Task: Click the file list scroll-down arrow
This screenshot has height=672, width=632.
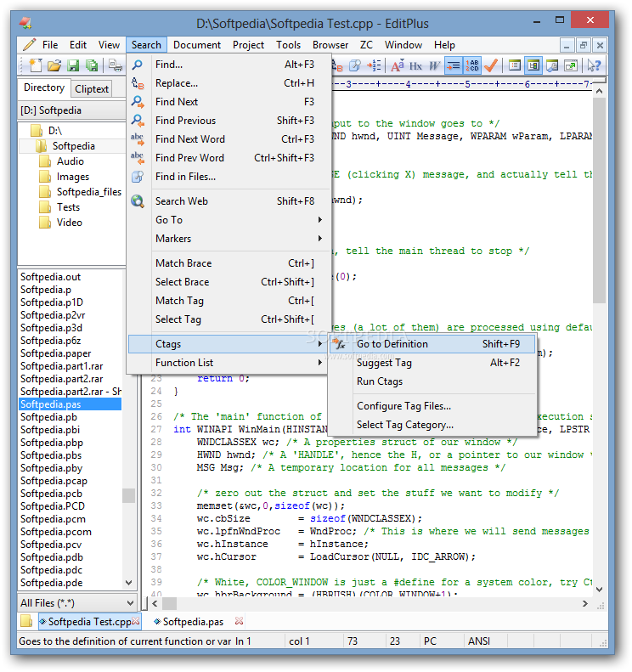Action: coord(128,583)
